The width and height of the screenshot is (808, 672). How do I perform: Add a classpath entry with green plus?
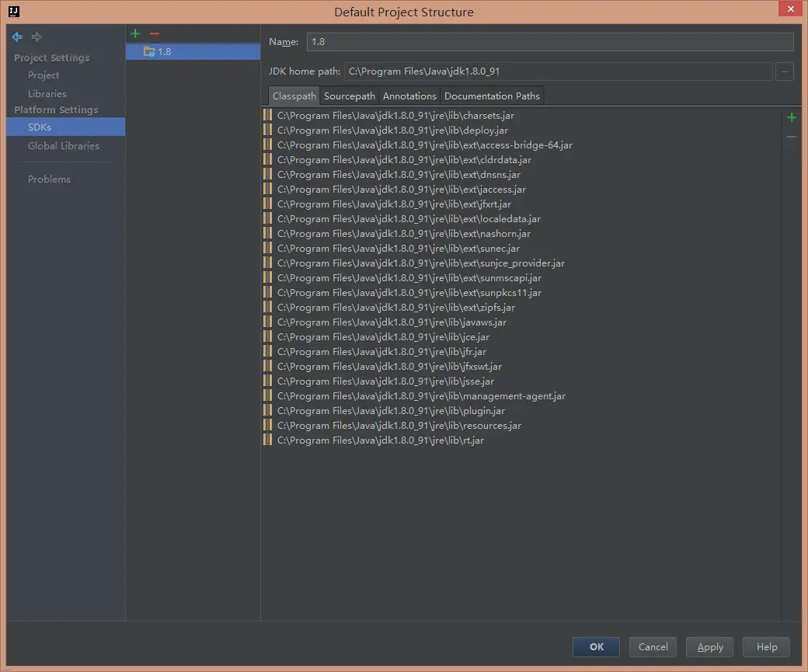click(792, 117)
